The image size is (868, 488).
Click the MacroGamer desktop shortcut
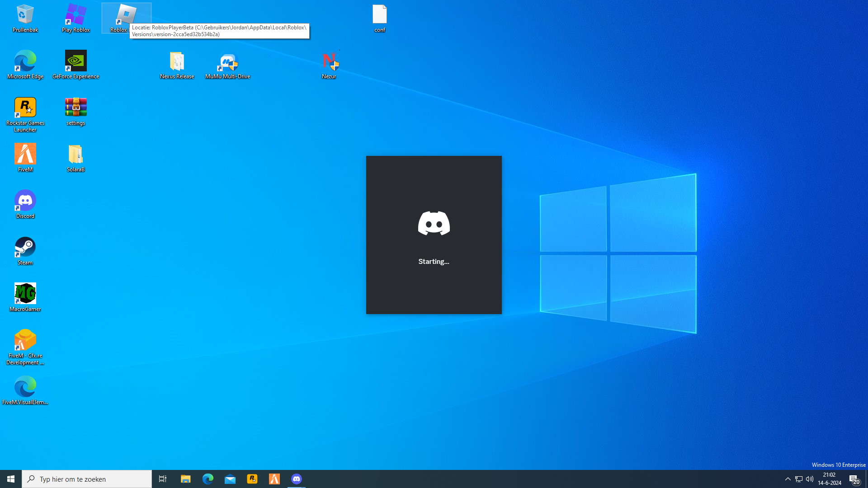pos(25,297)
